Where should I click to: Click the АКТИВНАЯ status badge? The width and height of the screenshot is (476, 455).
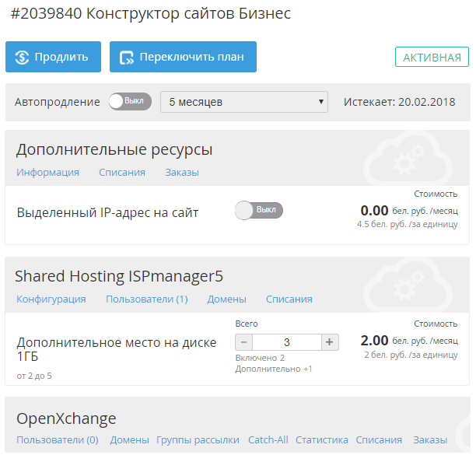(x=432, y=57)
